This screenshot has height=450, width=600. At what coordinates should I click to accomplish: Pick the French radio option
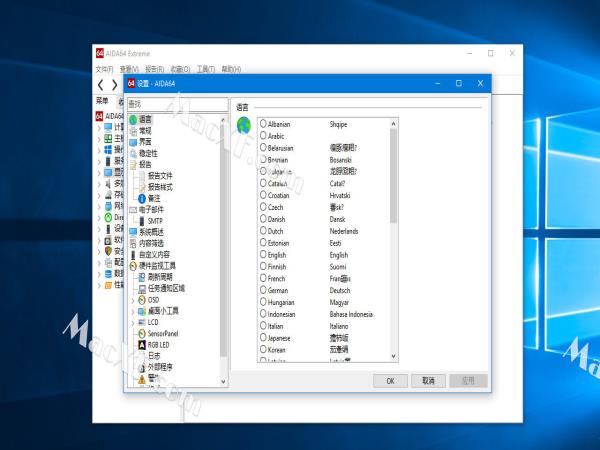point(263,278)
